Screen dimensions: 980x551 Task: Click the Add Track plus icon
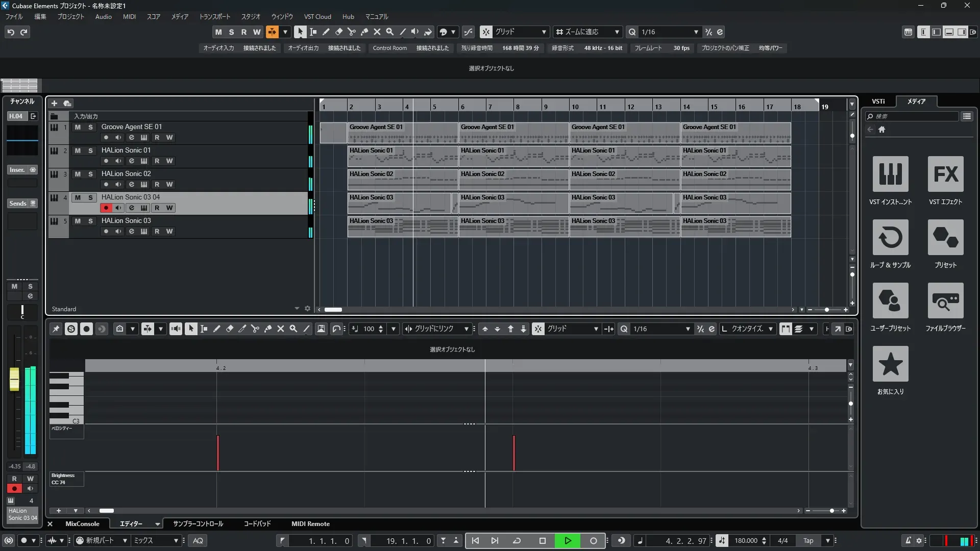pyautogui.click(x=54, y=103)
